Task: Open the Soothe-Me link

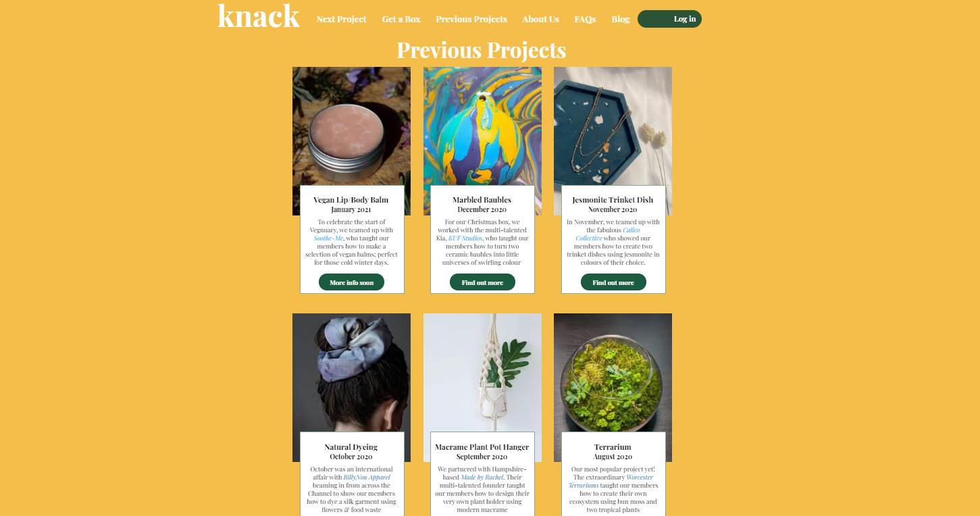Action: [328, 238]
